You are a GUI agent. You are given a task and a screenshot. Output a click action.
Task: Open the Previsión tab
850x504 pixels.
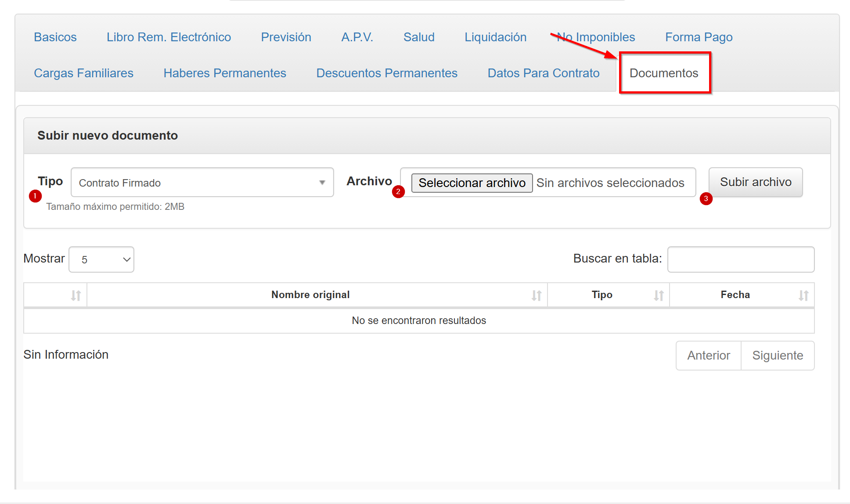286,37
